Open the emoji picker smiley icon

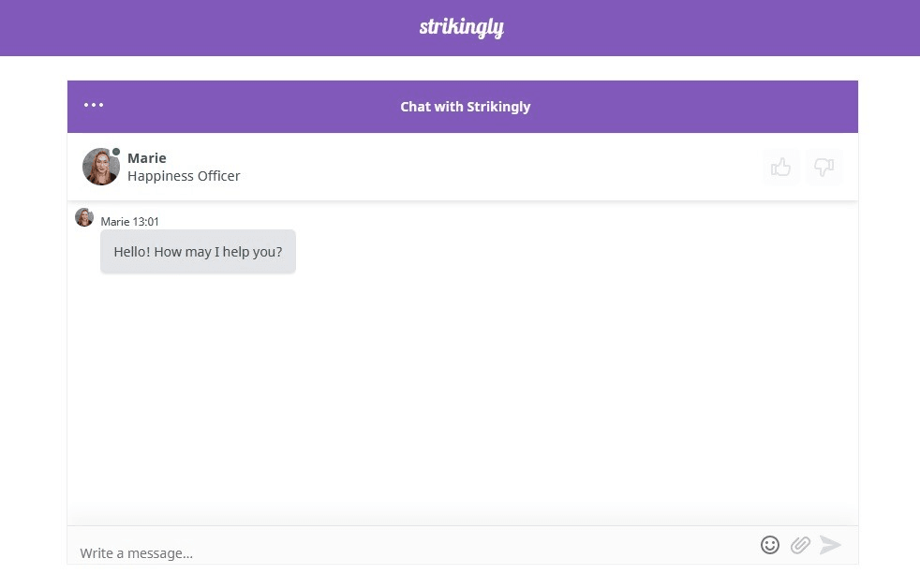[x=770, y=545]
